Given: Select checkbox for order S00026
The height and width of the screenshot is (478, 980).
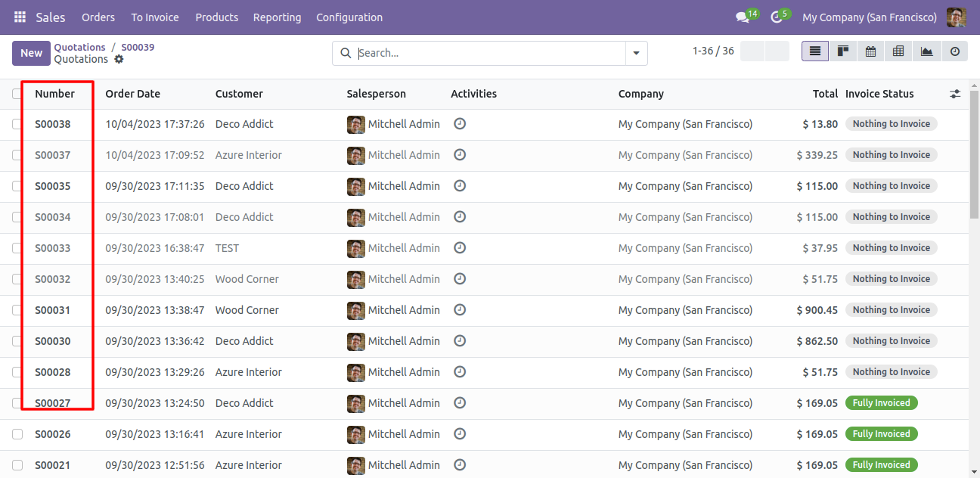Looking at the screenshot, I should (17, 434).
